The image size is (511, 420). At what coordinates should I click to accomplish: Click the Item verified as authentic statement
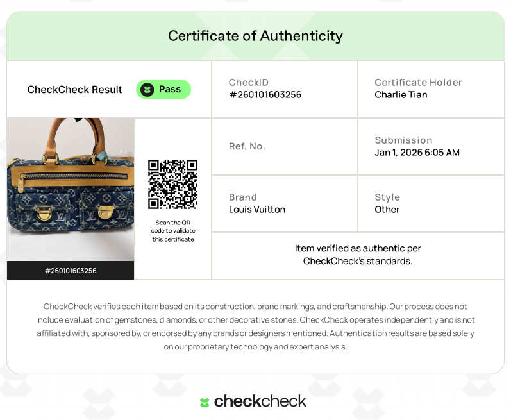coord(358,255)
